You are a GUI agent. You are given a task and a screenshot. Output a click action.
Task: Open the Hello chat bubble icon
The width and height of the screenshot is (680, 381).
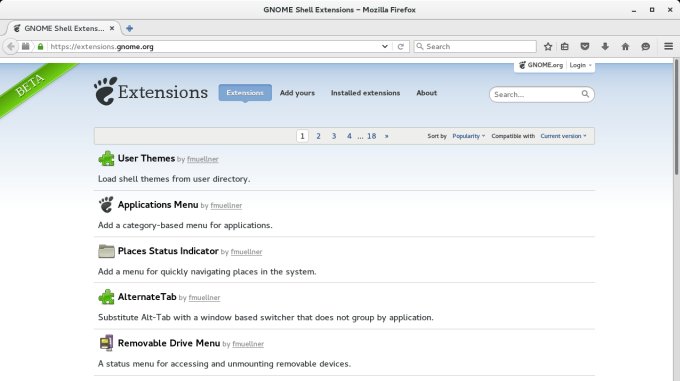click(646, 46)
